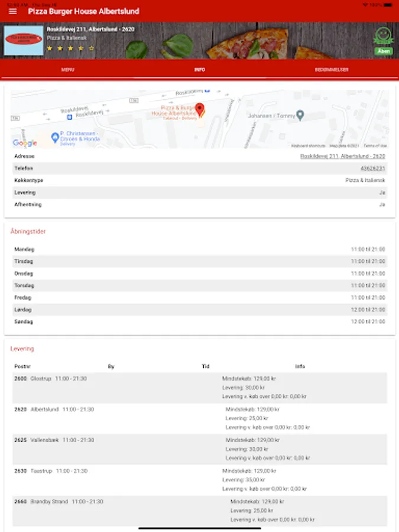Select the Torsdag opening hours row

click(x=200, y=286)
